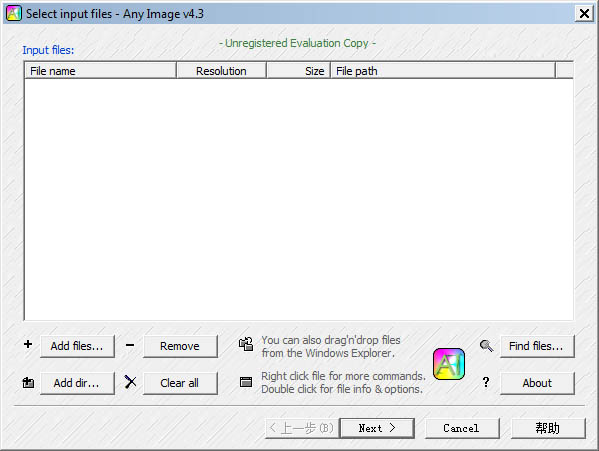Click the Input files label
Viewport: 599px width, 451px height.
tap(48, 50)
